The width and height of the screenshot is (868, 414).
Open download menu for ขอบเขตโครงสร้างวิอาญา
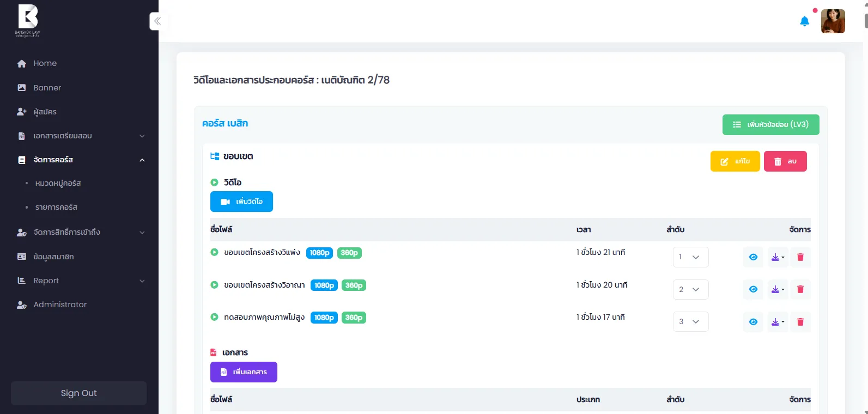point(778,289)
